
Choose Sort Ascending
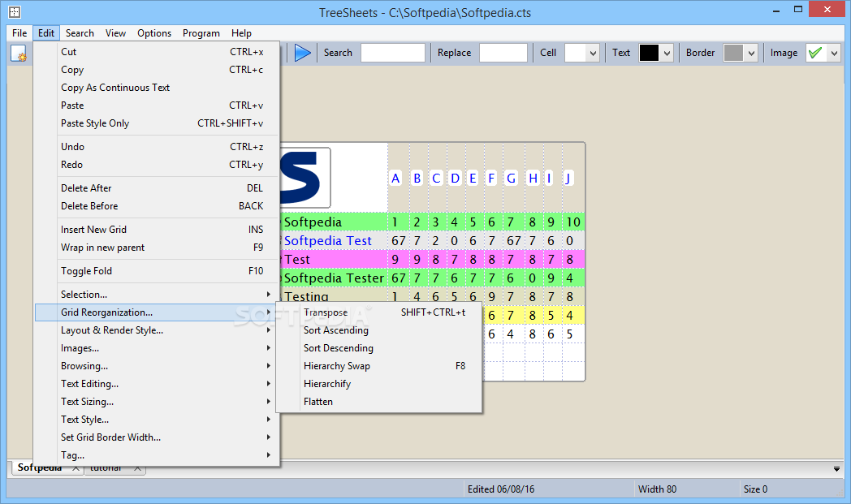379,330
